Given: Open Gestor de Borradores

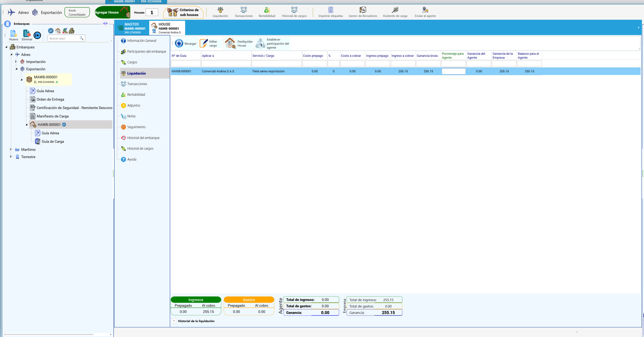Looking at the screenshot, I should pos(363,12).
